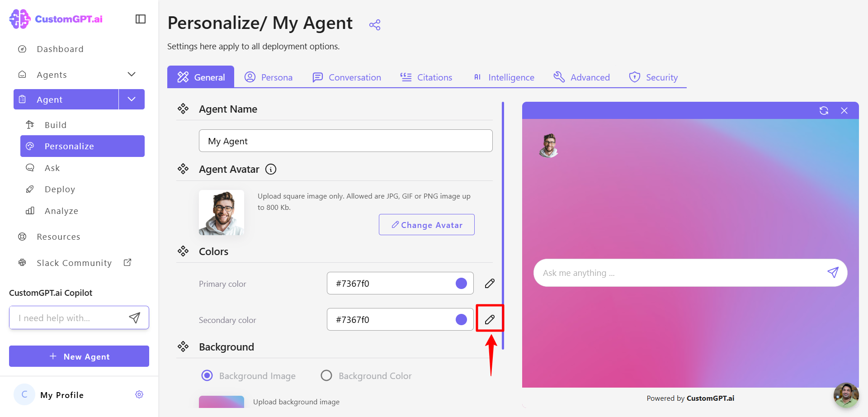The width and height of the screenshot is (868, 417).
Task: Send the Copilot help request
Action: coord(135,317)
